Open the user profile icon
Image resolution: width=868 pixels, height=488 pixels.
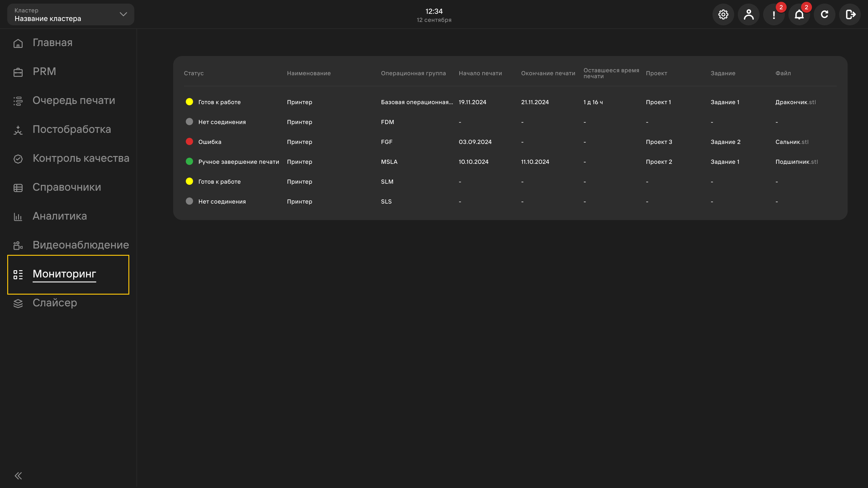click(x=748, y=14)
